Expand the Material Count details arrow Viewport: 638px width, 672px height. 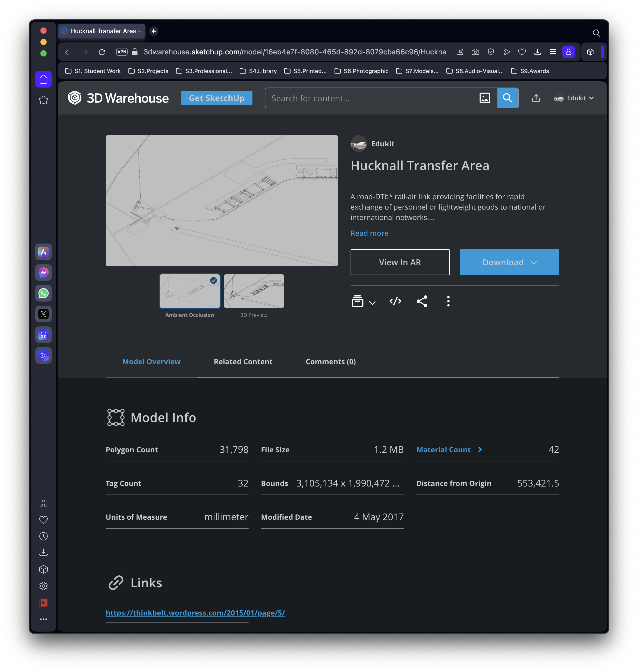[480, 449]
